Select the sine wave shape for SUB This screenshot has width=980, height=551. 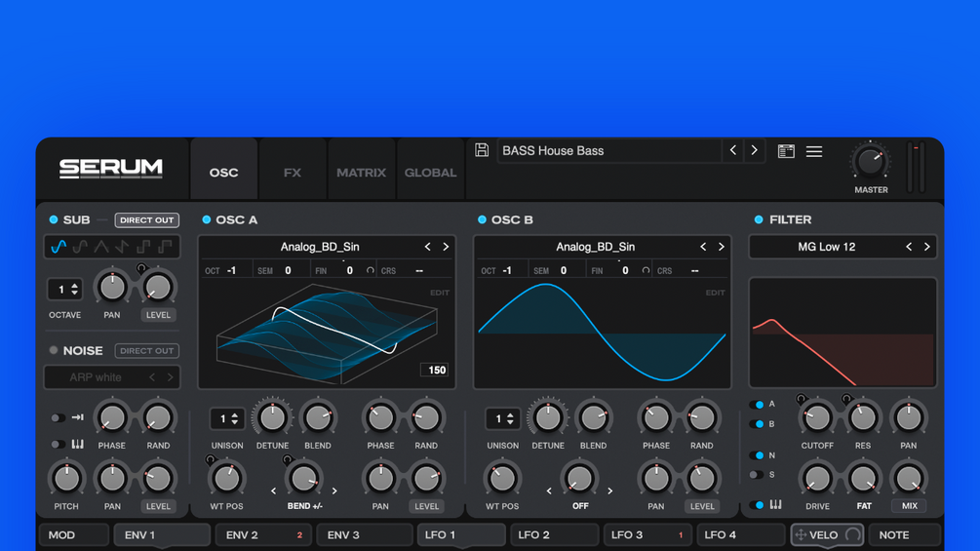[x=59, y=247]
